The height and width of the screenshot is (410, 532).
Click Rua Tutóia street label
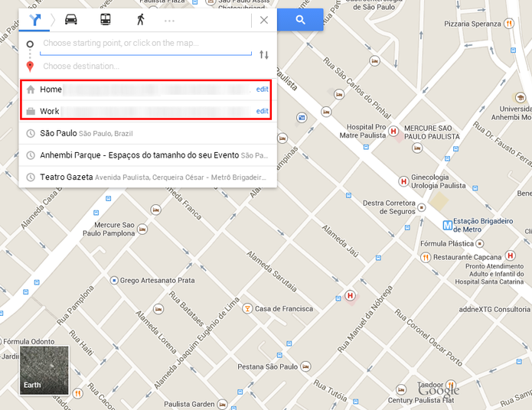pos(330,390)
